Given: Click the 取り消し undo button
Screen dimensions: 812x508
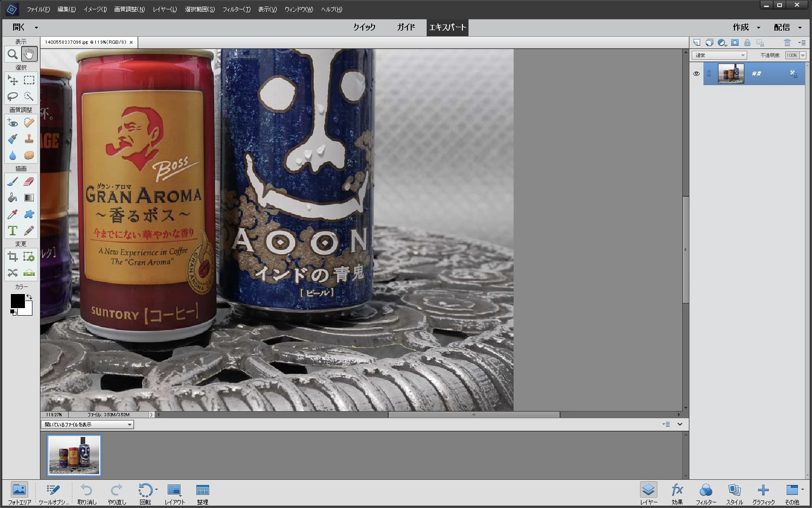Looking at the screenshot, I should pyautogui.click(x=87, y=493).
